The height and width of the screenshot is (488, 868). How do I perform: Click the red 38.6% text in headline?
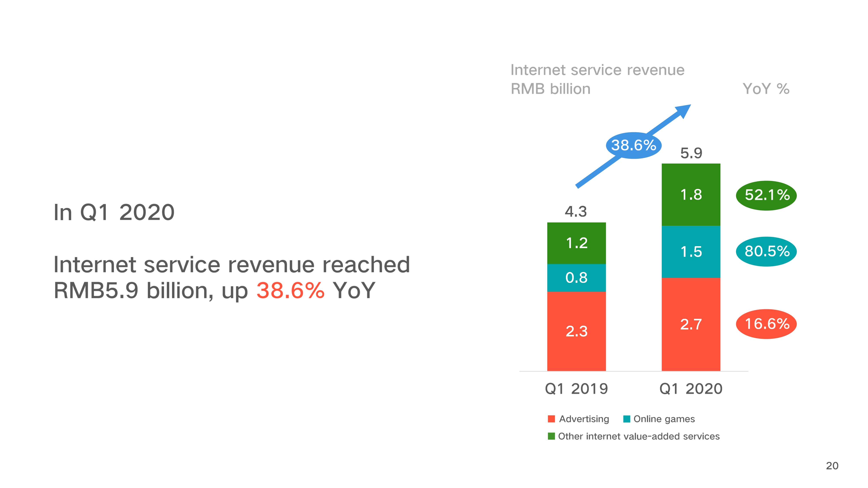pos(291,290)
